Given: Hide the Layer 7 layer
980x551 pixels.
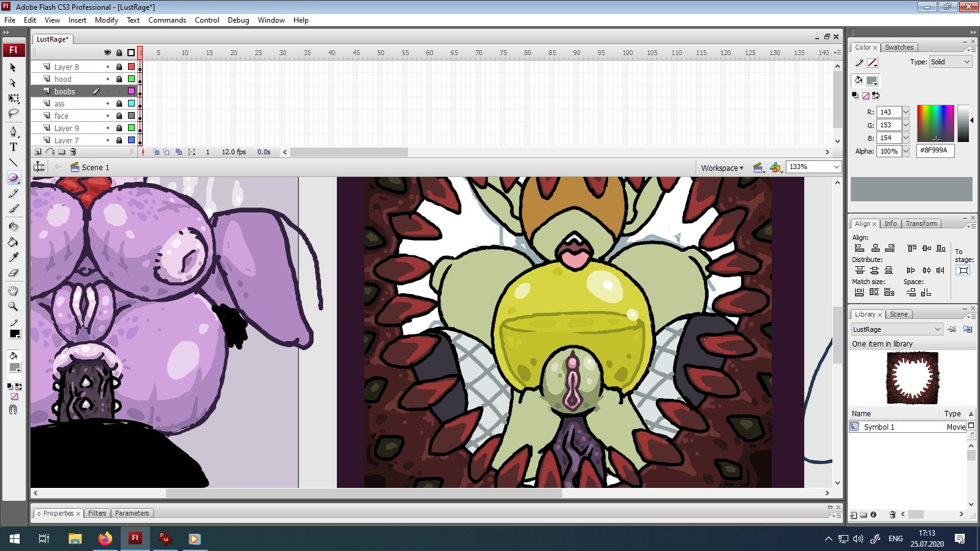Looking at the screenshot, I should [x=108, y=140].
